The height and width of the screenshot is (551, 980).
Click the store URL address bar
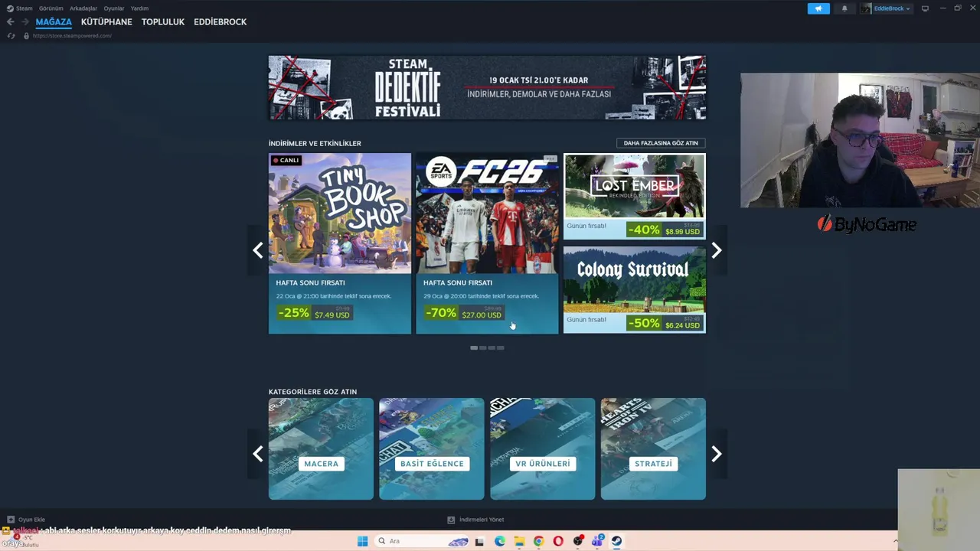72,36
